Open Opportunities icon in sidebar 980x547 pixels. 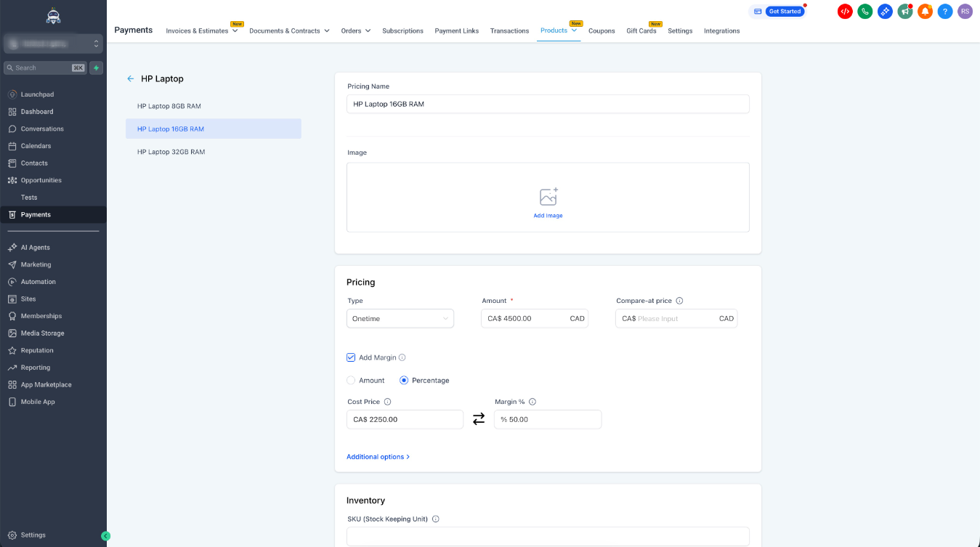[12, 180]
